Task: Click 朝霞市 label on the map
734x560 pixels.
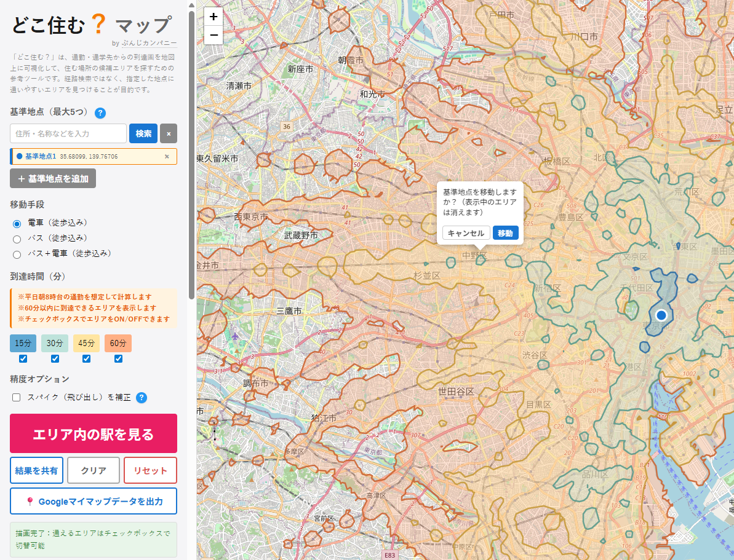Action: pos(351,60)
